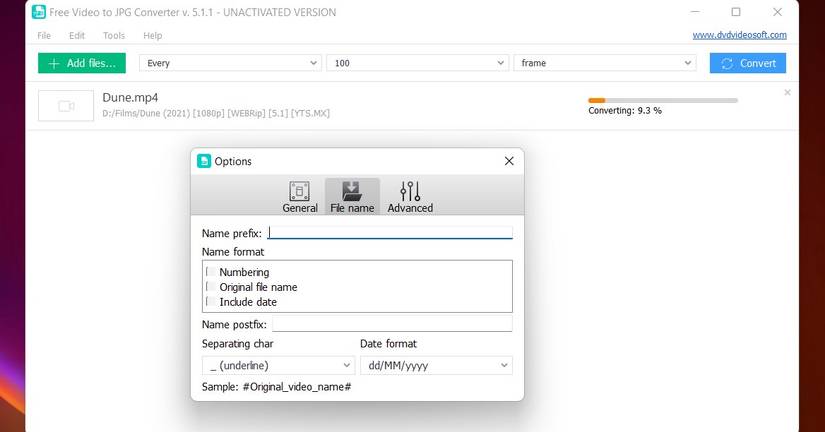Open the Date format dropdown
This screenshot has height=432, width=825.
click(436, 365)
